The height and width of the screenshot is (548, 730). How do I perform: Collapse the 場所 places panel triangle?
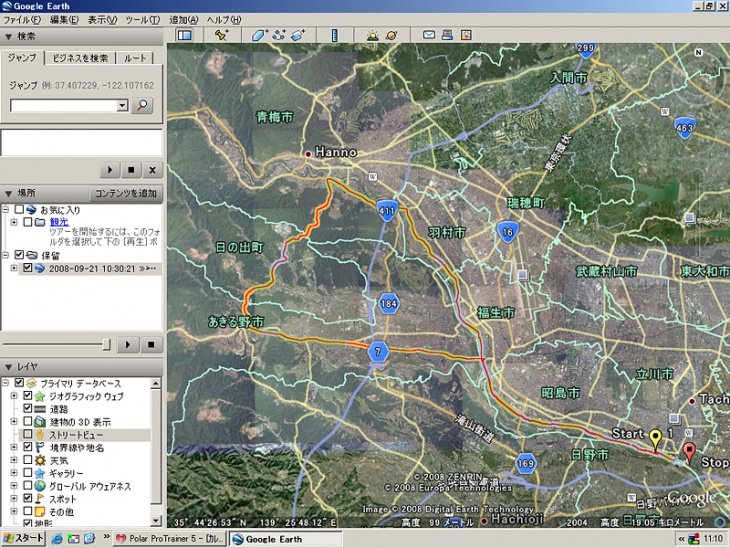tap(8, 193)
